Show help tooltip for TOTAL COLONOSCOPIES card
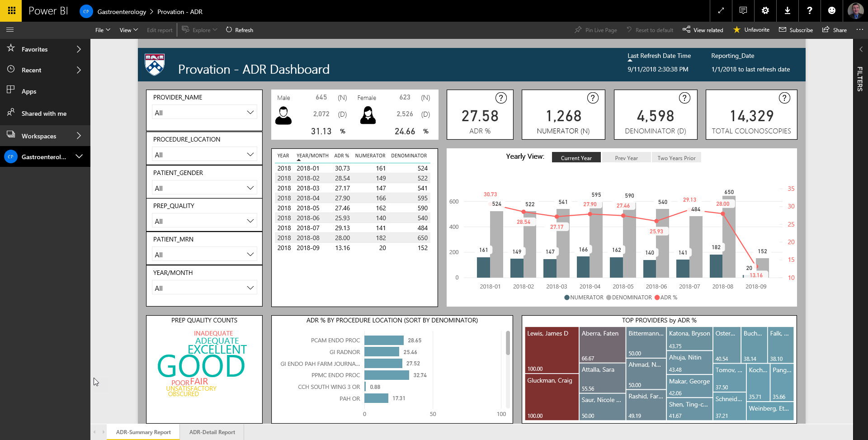Viewport: 868px width, 440px height. point(784,98)
